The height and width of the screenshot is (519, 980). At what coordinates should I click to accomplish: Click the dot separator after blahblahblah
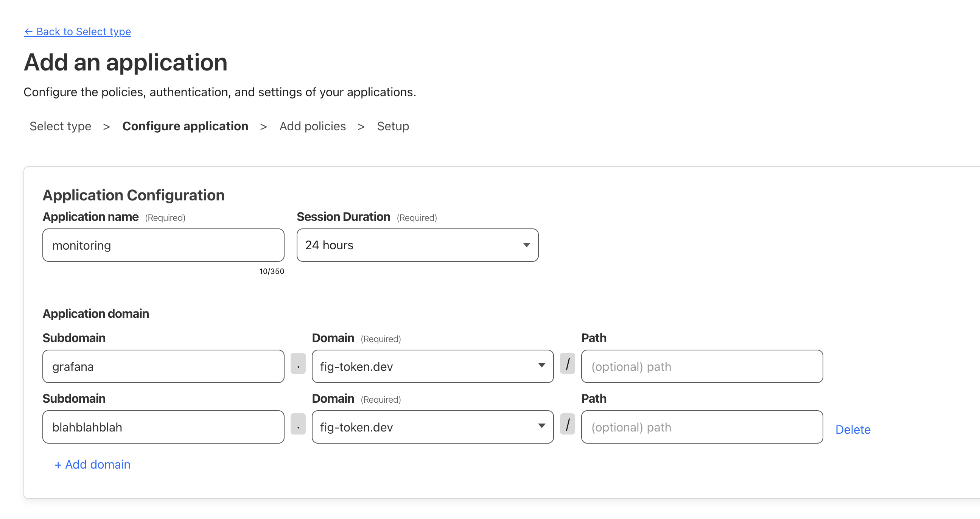(298, 425)
